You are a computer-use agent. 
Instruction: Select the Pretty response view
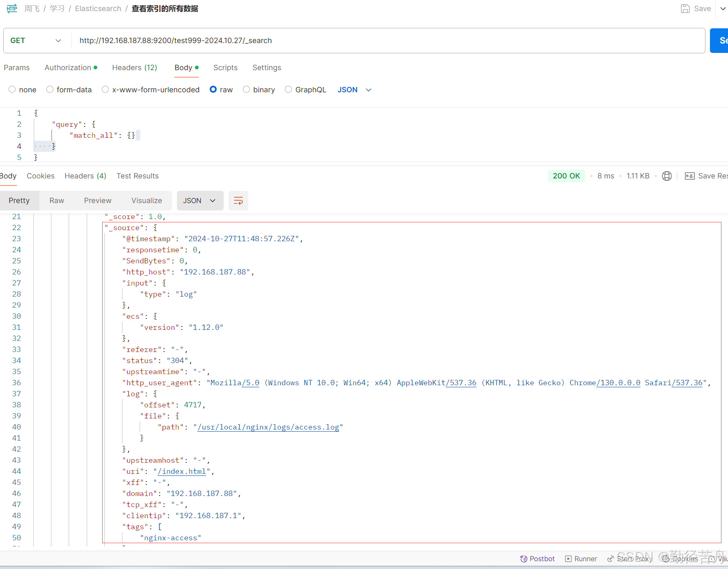[x=19, y=201]
